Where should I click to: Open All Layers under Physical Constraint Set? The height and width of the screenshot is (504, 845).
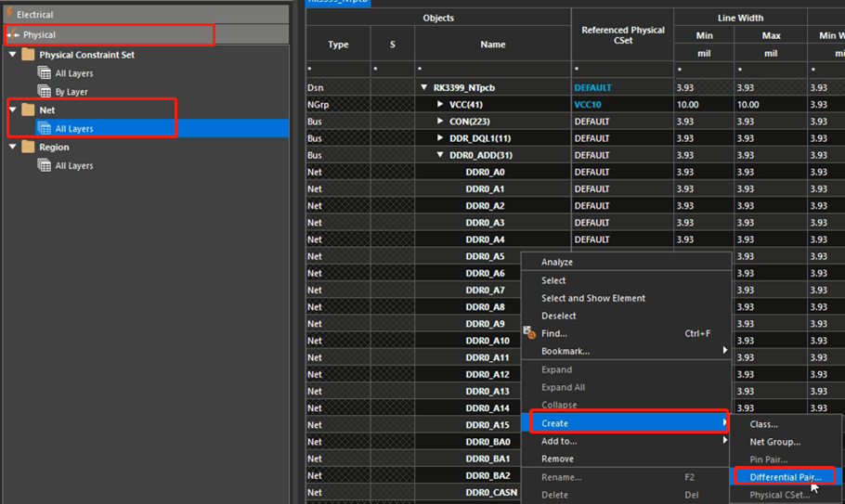coord(74,73)
